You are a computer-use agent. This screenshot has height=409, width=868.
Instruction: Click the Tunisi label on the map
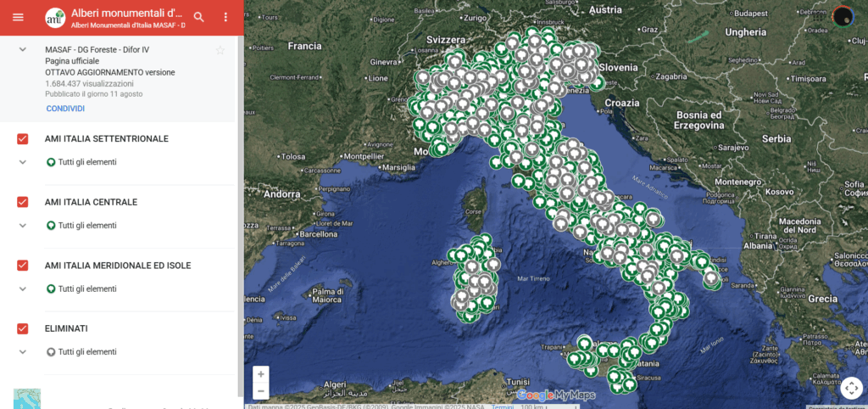pos(518,383)
